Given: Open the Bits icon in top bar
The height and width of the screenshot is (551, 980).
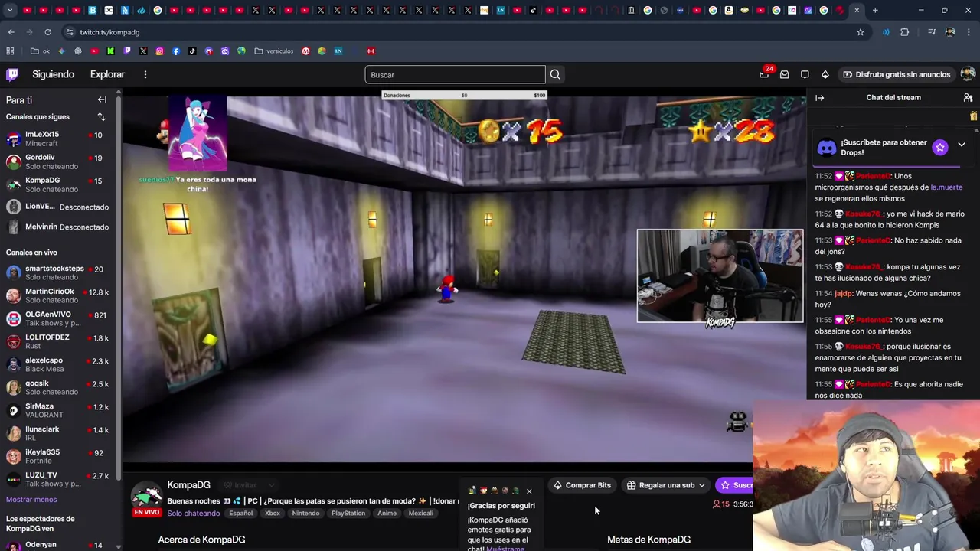Looking at the screenshot, I should [825, 74].
